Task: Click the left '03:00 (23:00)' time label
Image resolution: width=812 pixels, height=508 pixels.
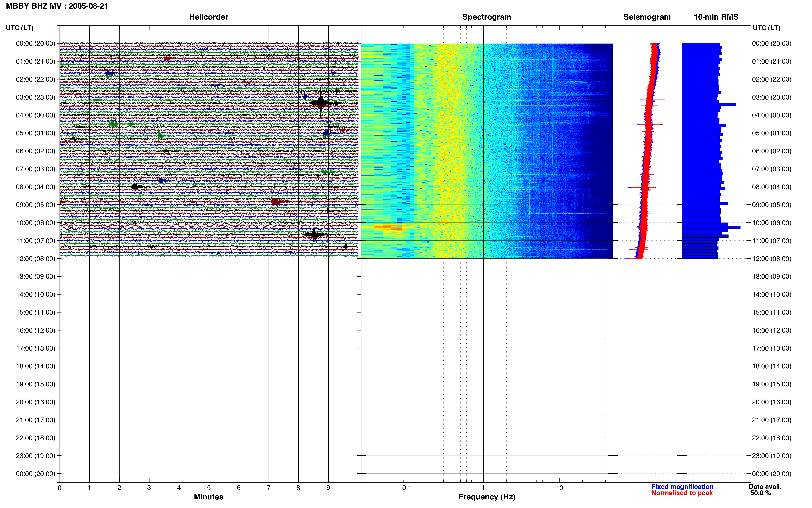Action: tap(36, 97)
